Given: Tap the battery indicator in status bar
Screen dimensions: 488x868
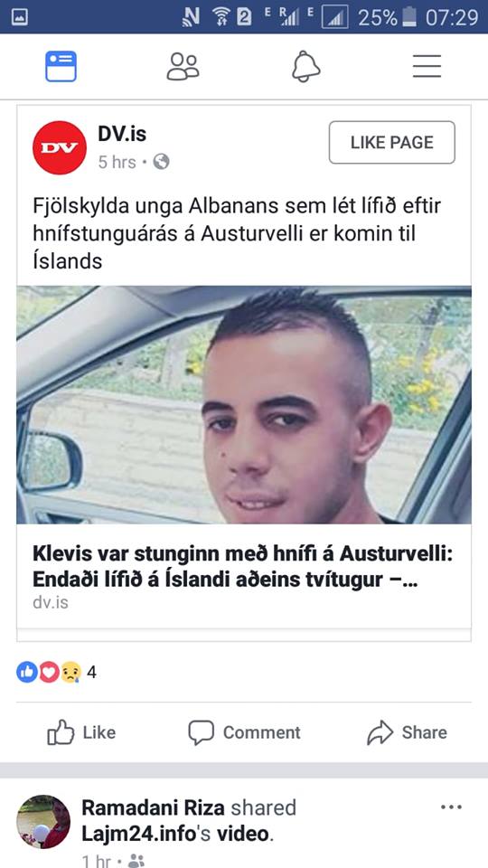Looking at the screenshot, I should tap(409, 16).
